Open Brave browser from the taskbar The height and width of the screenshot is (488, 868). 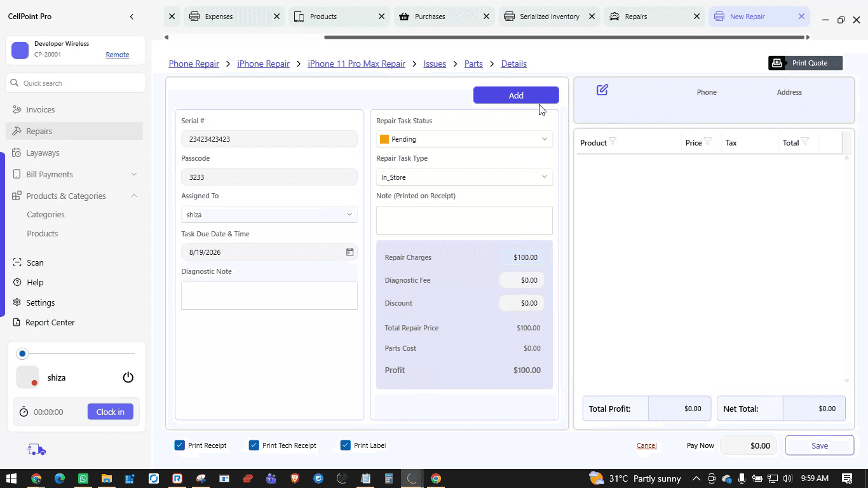295,478
